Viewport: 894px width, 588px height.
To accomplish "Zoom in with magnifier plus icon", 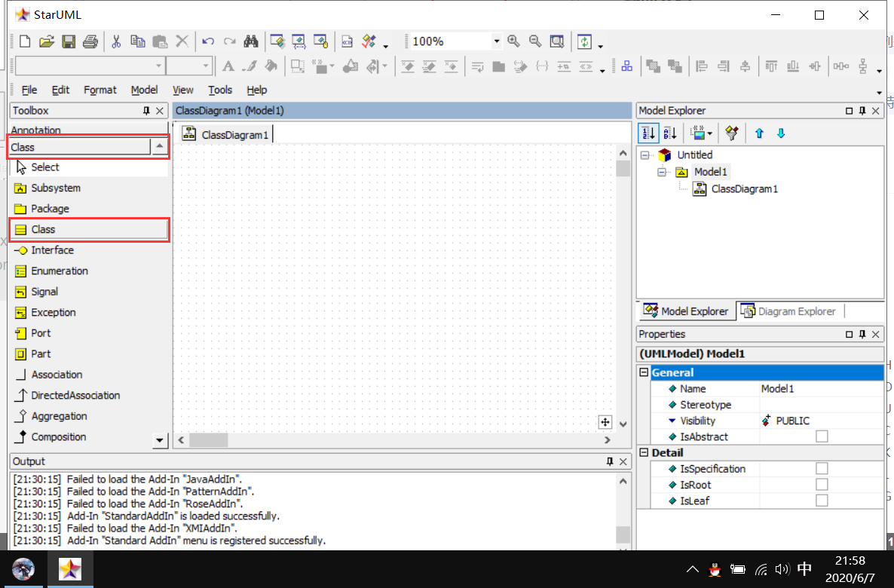I will point(513,41).
